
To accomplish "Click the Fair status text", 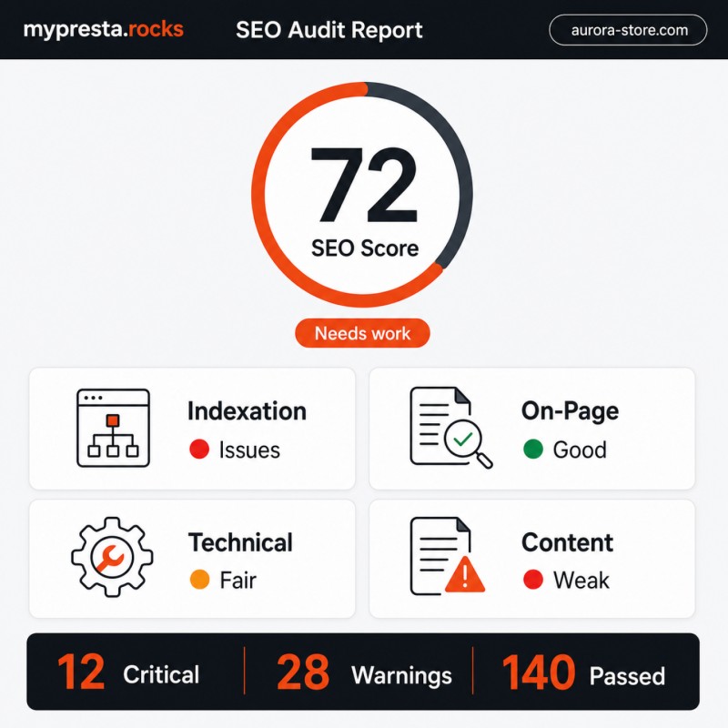I will [238, 581].
